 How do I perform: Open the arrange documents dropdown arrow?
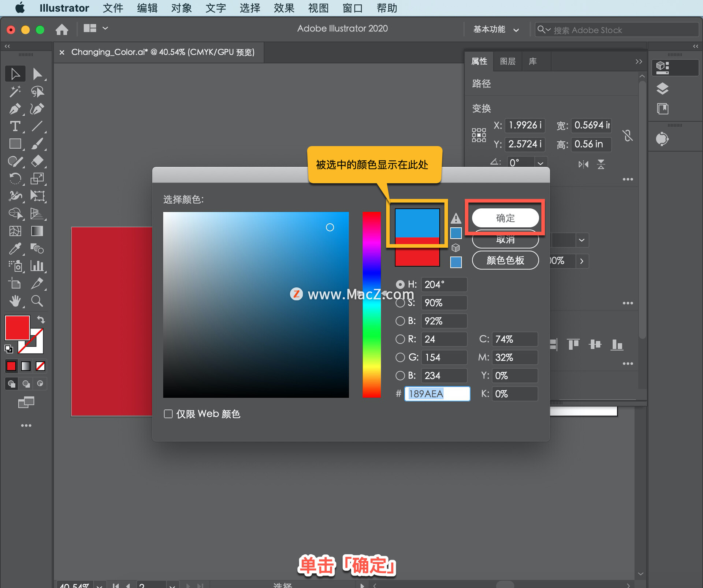click(x=105, y=28)
